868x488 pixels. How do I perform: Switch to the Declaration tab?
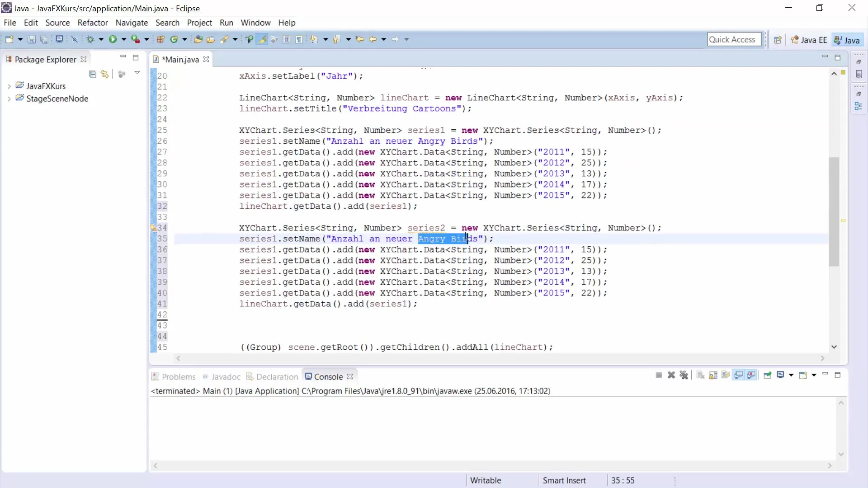pyautogui.click(x=273, y=377)
